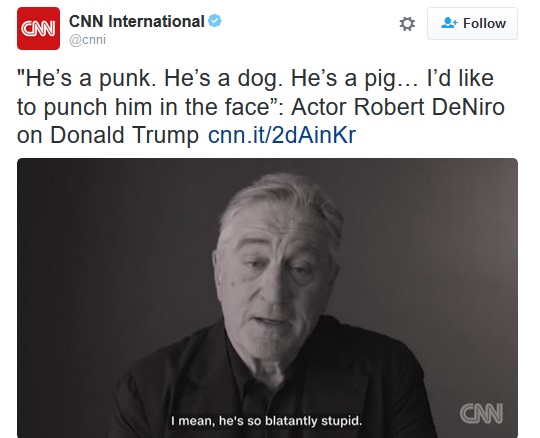Follow the CNN International account
This screenshot has width=540, height=438.
click(472, 23)
